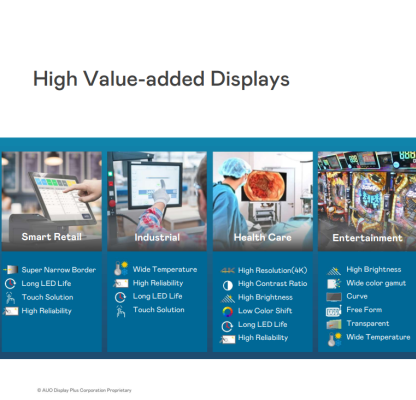Click the Long LED Life clock icon under Industrial
Viewport: 416px width, 400px height.
pos(120,297)
